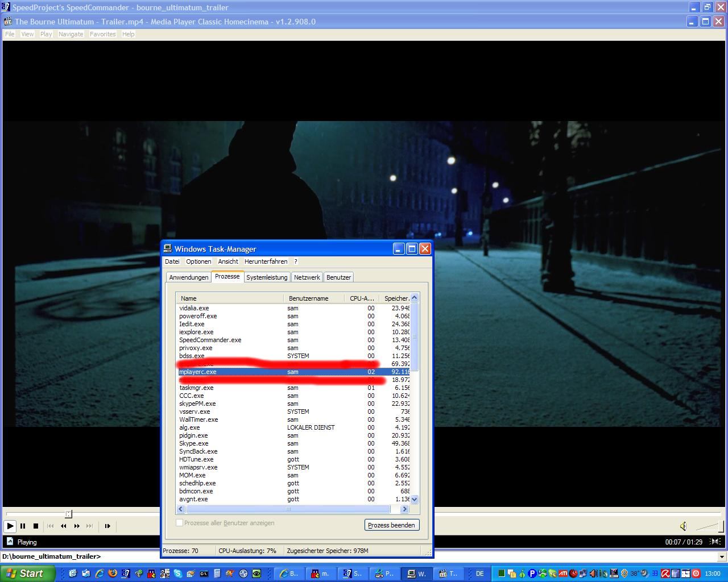Select the vidalia.exe process row

tap(293, 308)
